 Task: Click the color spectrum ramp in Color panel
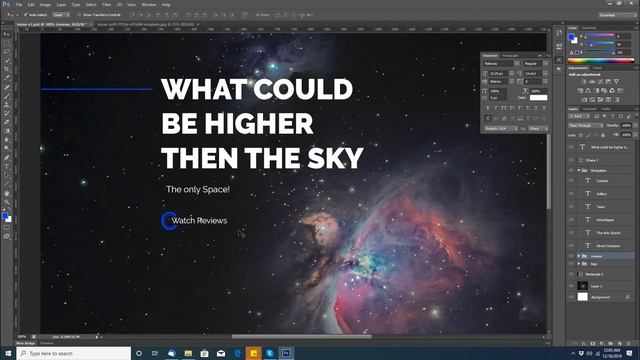click(x=600, y=60)
